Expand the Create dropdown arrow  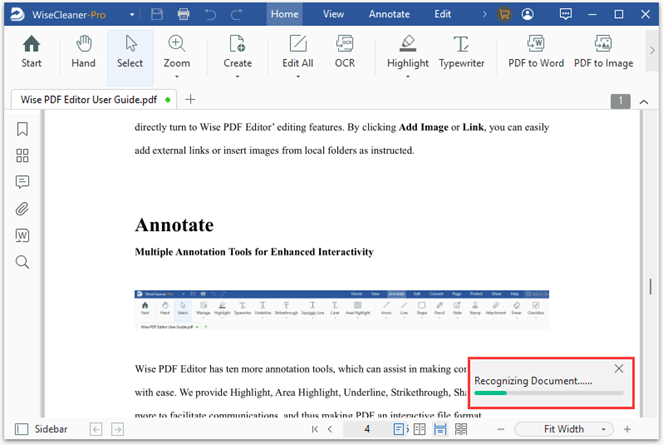point(237,77)
